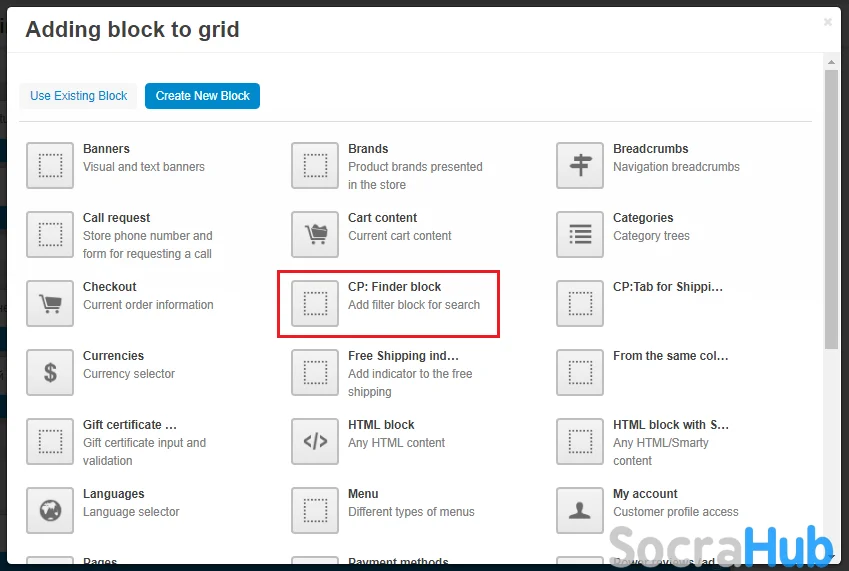Select the Call request block icon

tap(50, 234)
